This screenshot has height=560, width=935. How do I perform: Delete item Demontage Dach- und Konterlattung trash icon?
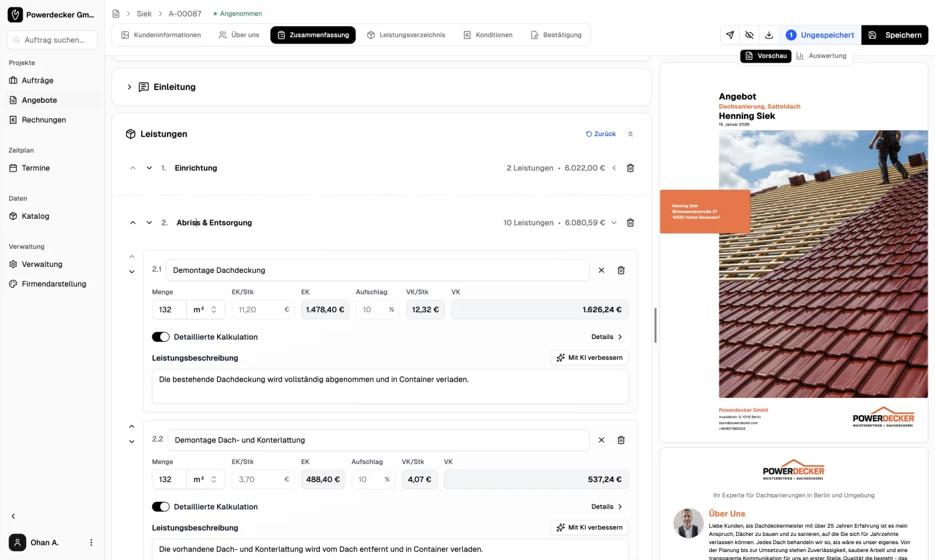[621, 440]
